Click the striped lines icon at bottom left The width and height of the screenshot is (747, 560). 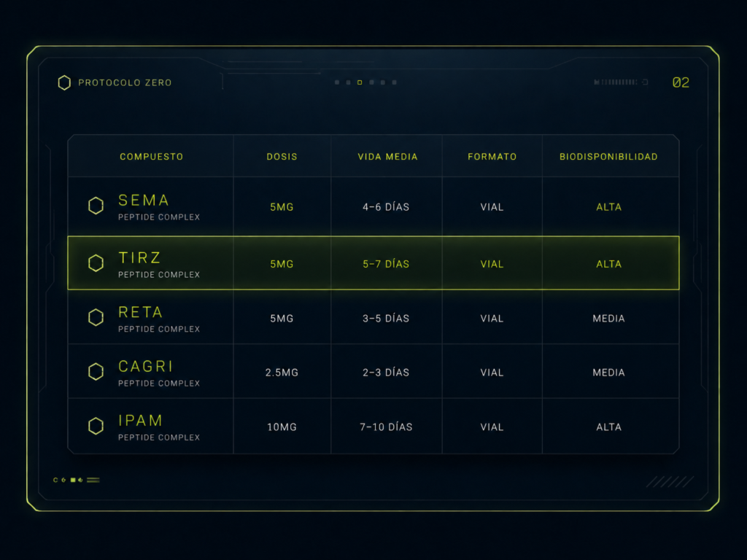93,480
